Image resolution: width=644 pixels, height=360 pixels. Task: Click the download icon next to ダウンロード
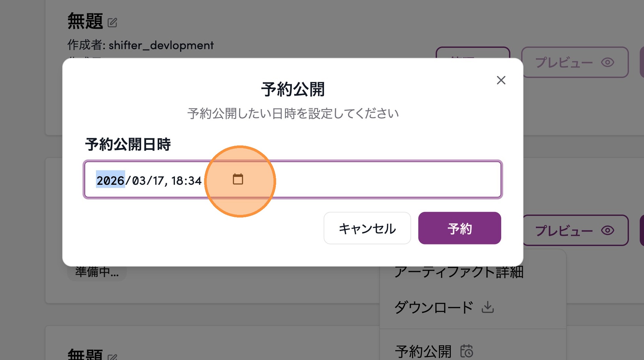pyautogui.click(x=487, y=307)
